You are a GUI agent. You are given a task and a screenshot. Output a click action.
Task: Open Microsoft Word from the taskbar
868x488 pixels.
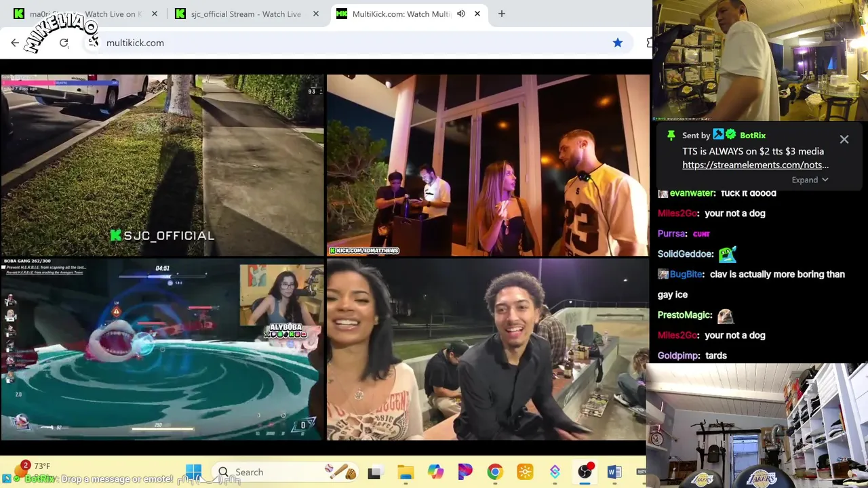pos(614,472)
